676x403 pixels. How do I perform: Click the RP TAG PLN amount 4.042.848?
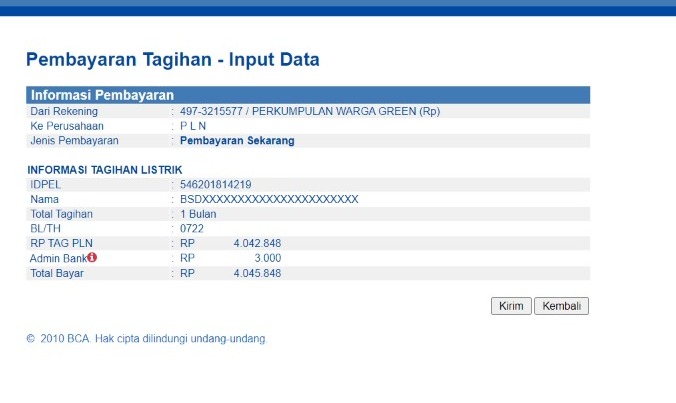257,243
